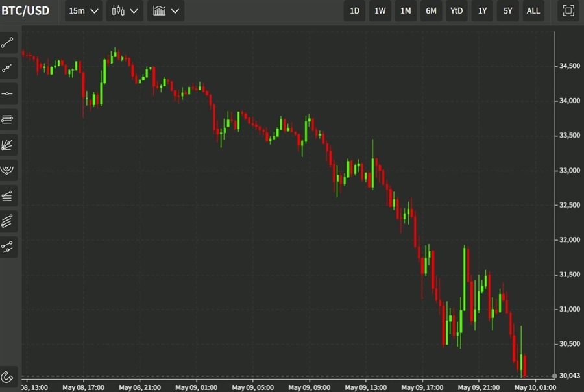The height and width of the screenshot is (392, 584).
Task: Toggle fullscreen chart view
Action: coord(568,11)
